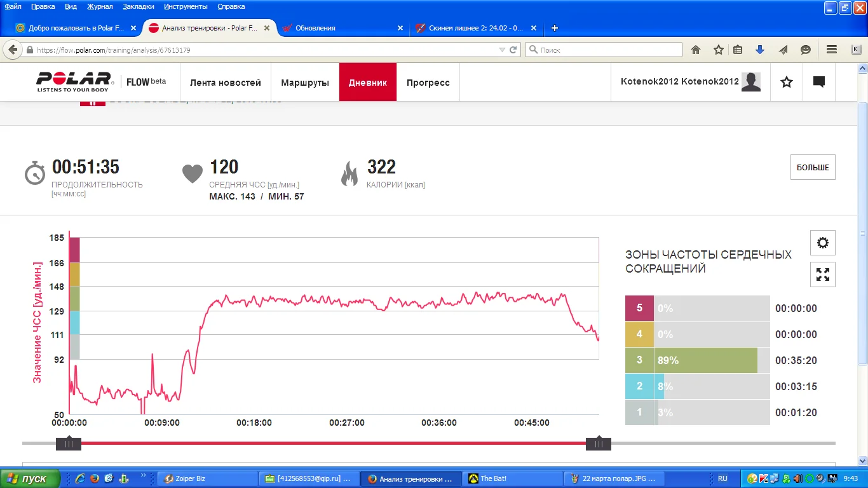Switch to 'Добро пожаловать в Polar F...' tab
Screen dimensions: 868x488
(76, 28)
